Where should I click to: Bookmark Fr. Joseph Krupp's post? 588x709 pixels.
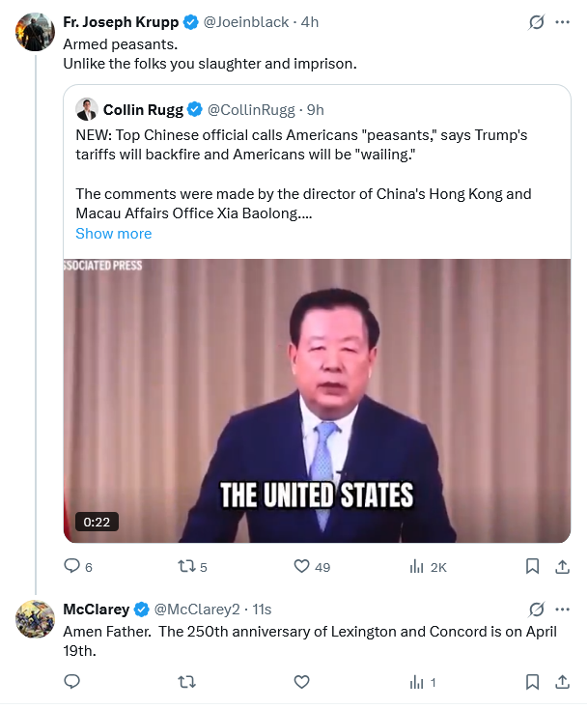(532, 567)
